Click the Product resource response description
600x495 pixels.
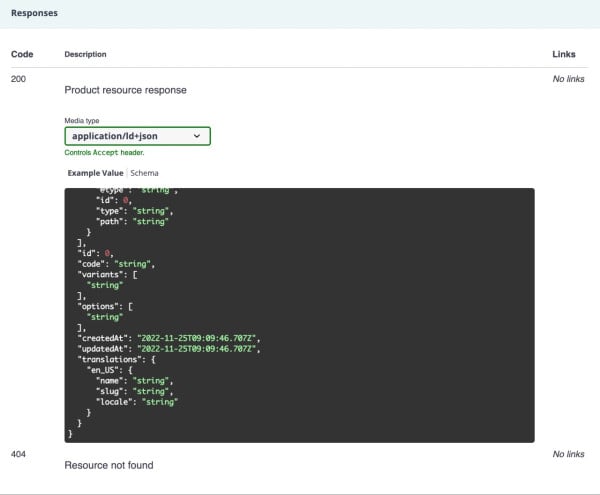coord(125,90)
